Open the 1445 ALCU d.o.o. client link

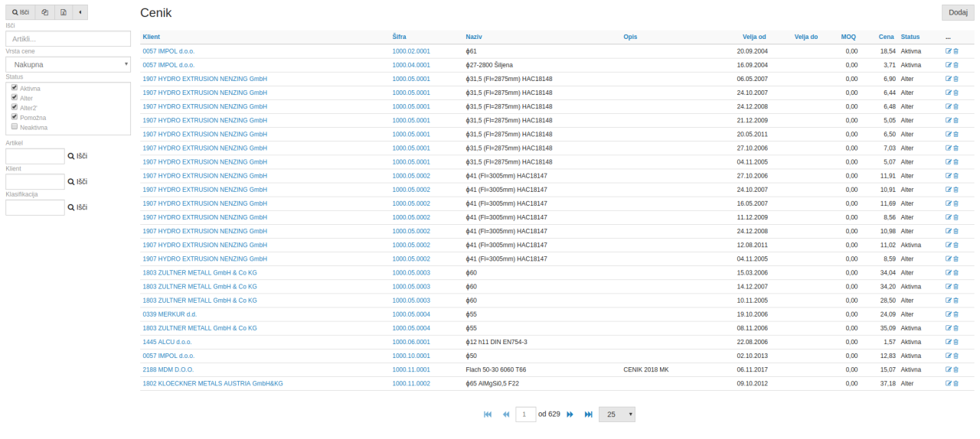[167, 342]
